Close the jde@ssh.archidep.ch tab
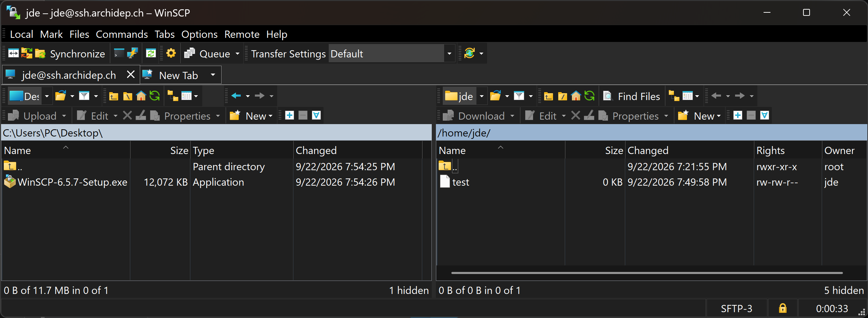The width and height of the screenshot is (868, 318). (x=131, y=75)
